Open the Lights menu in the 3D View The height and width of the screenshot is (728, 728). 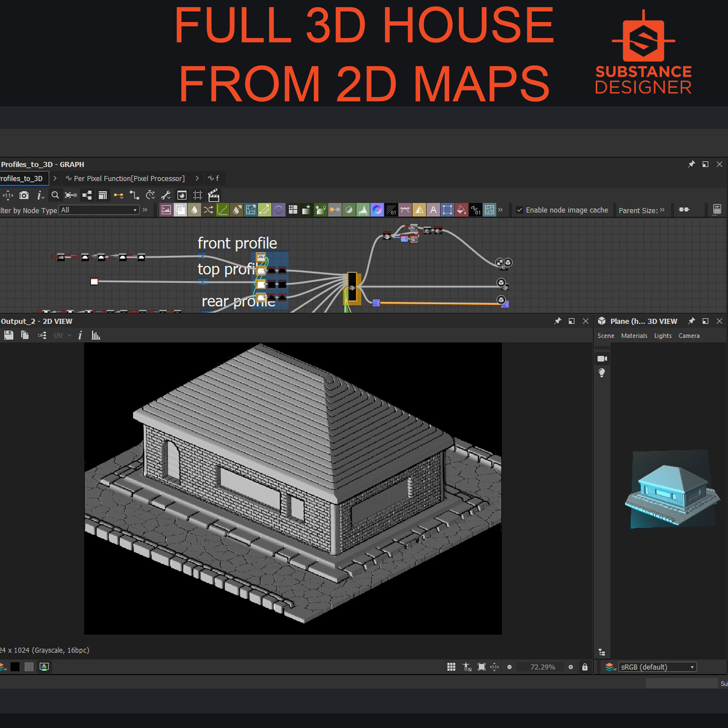coord(663,336)
